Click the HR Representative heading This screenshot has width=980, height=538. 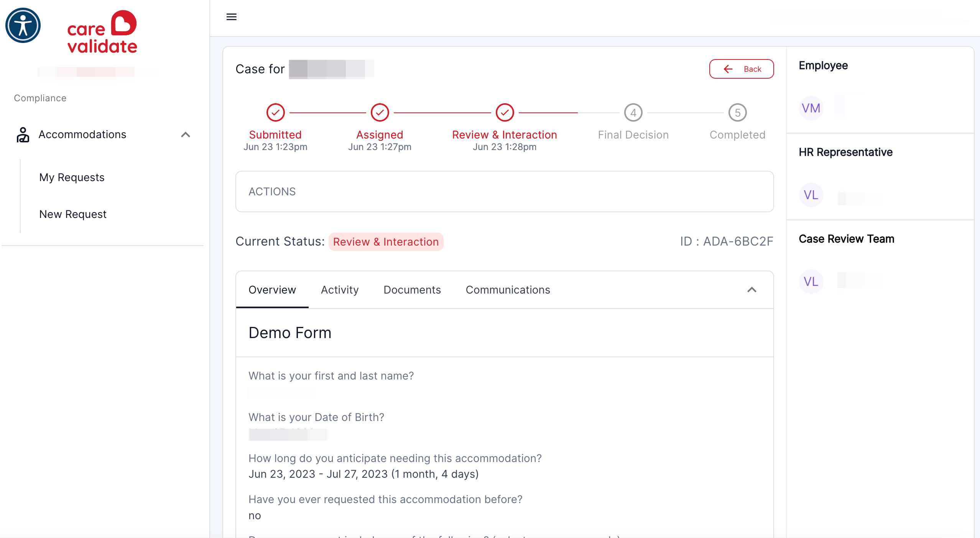point(845,152)
